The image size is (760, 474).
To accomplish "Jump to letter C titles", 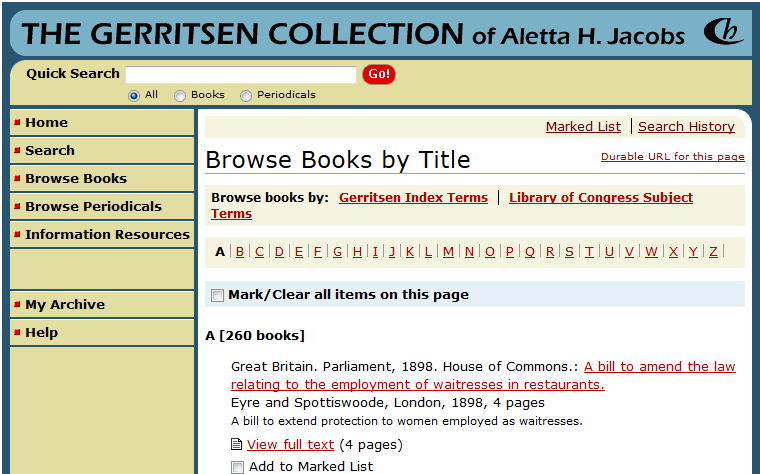I will pos(259,252).
